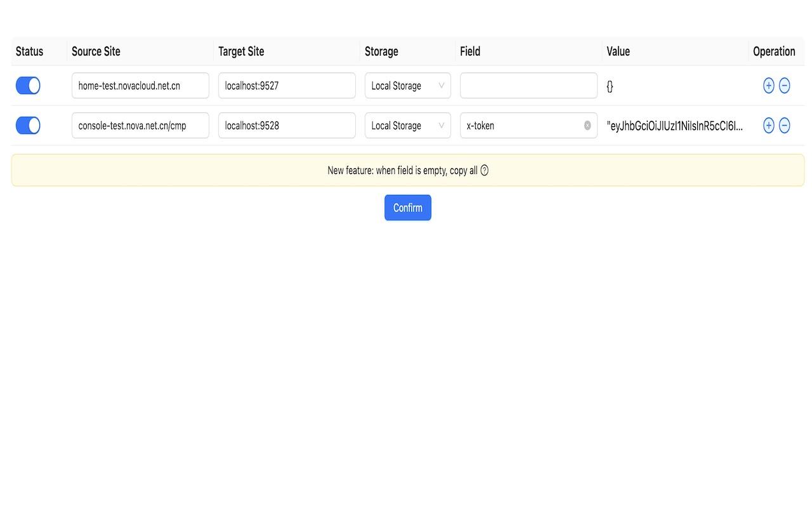The image size is (812, 508).
Task: Click the 'console-test.nova.net.cn/cmp' source site input
Action: point(140,126)
